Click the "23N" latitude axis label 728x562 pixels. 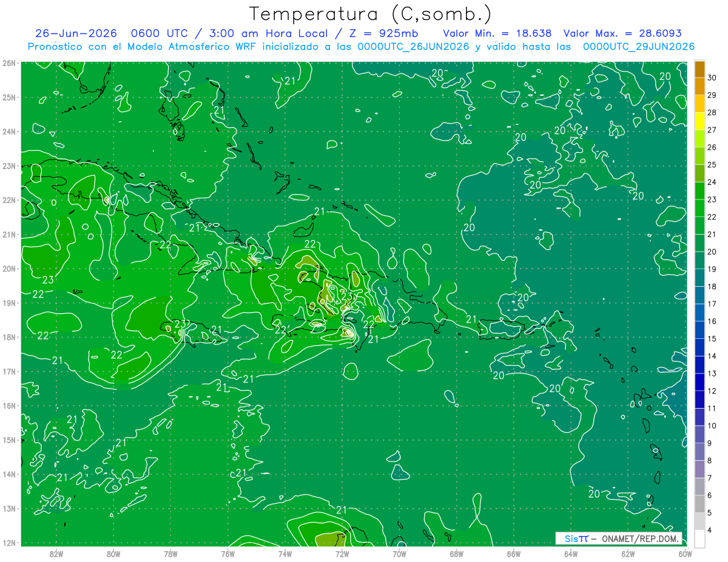coord(8,166)
